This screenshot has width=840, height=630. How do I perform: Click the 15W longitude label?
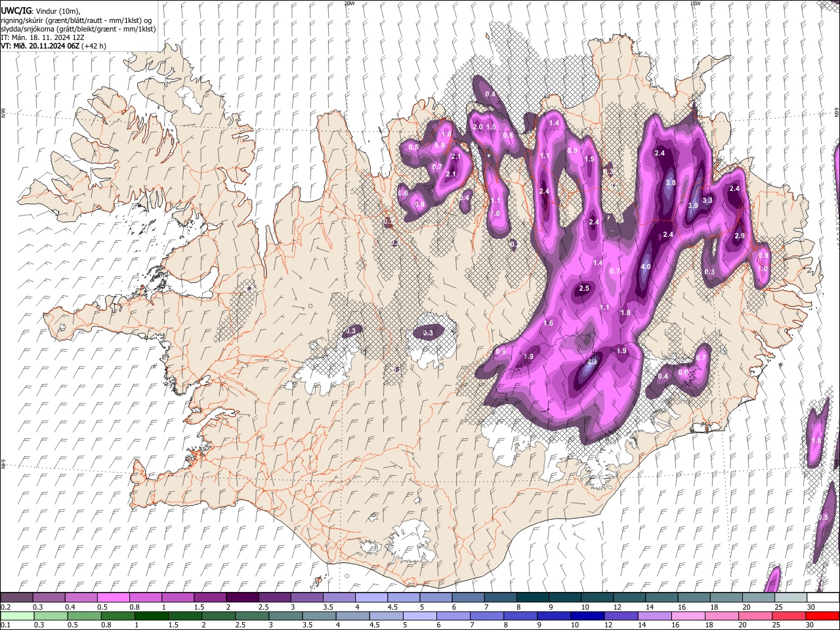[x=695, y=3]
